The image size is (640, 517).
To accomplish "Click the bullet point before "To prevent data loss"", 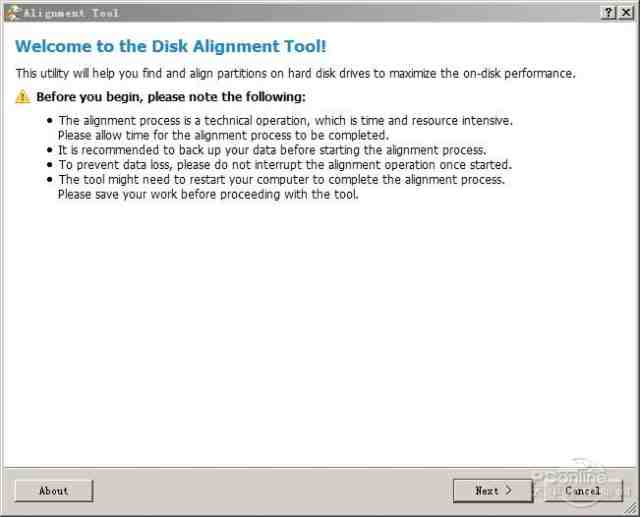I will (x=49, y=164).
